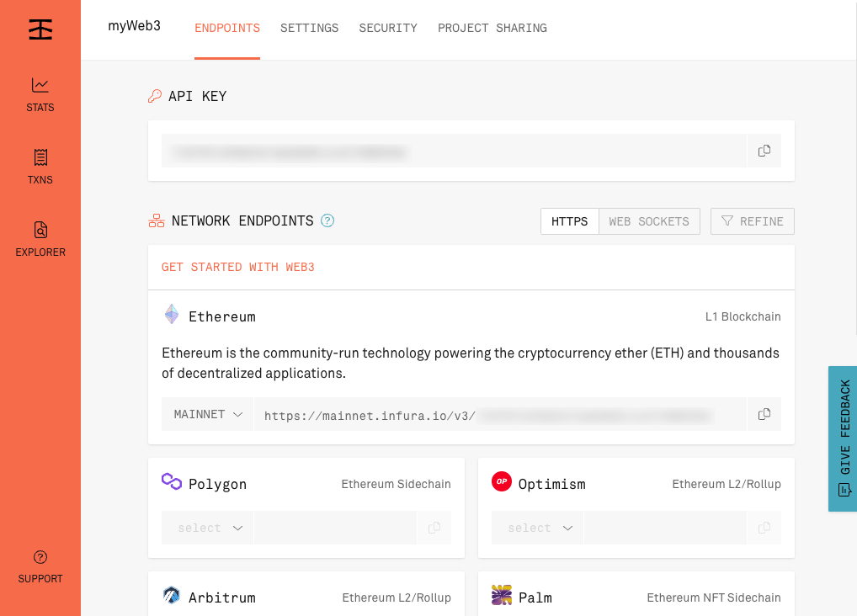857x616 pixels.
Task: Copy the API key
Action: pyautogui.click(x=764, y=151)
